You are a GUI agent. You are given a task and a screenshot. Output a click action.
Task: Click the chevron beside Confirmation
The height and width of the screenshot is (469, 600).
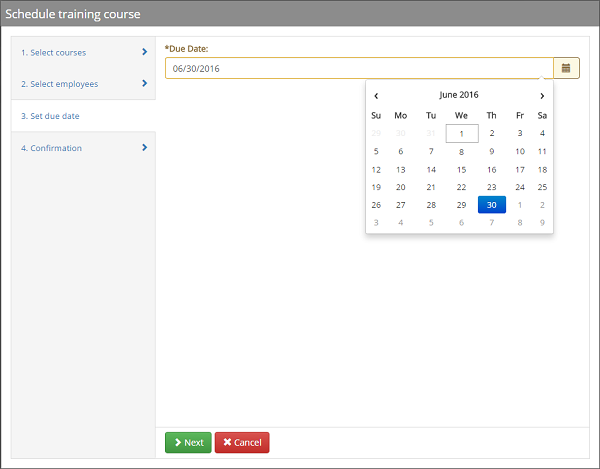(x=144, y=148)
